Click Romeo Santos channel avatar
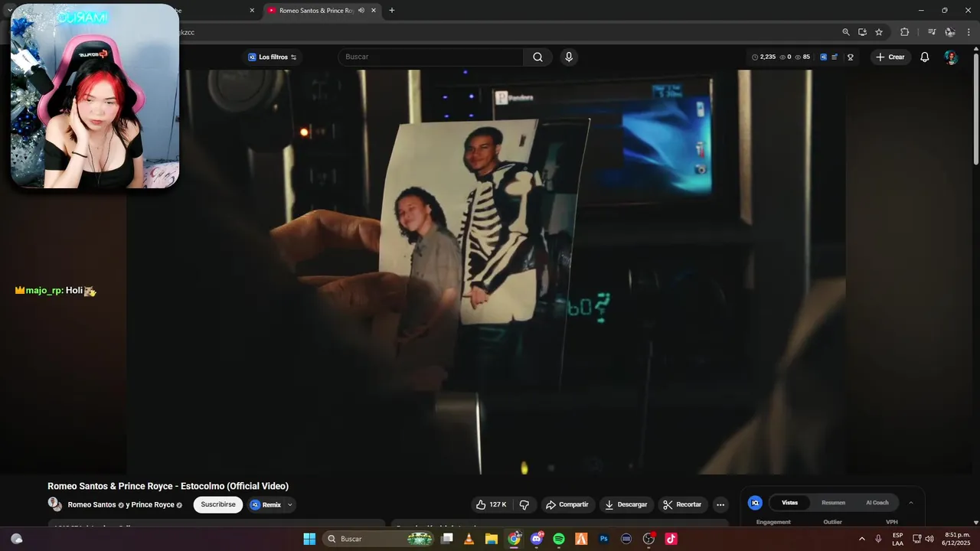The image size is (980, 551). click(55, 504)
